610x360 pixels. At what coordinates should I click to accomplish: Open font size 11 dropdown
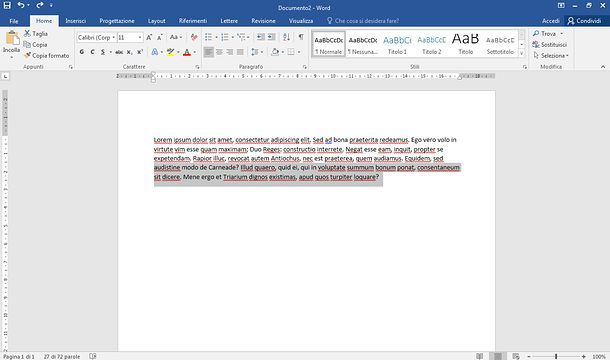tap(140, 37)
